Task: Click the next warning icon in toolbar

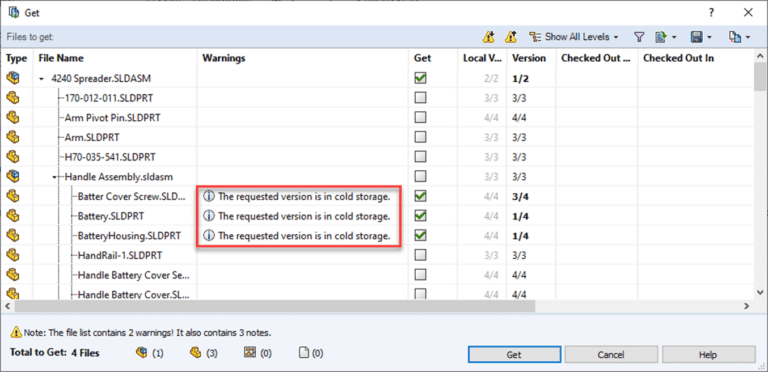Action: [488, 37]
